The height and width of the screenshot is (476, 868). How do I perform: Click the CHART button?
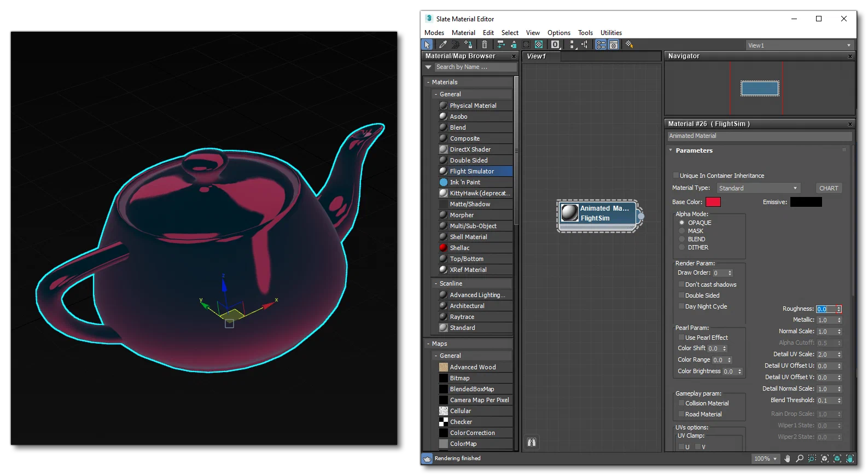[x=829, y=188]
